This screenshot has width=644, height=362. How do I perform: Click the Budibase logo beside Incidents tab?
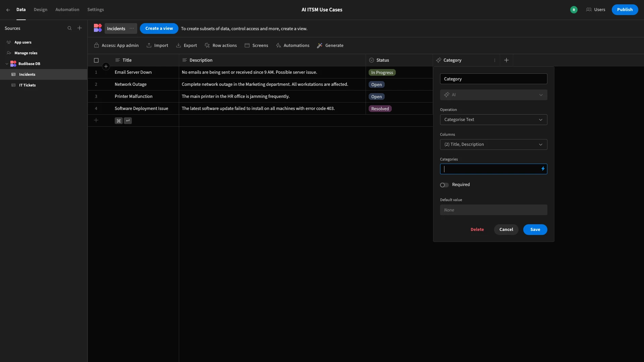(x=98, y=28)
